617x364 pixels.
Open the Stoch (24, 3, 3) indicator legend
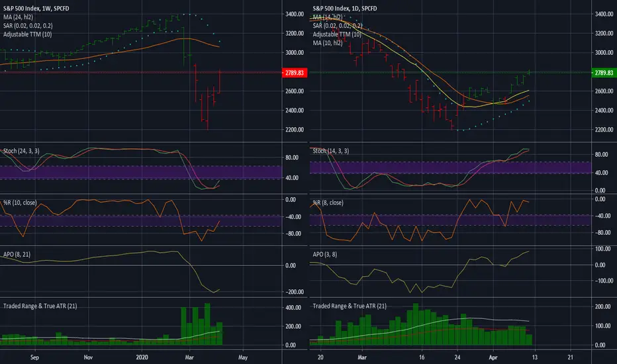coord(21,151)
